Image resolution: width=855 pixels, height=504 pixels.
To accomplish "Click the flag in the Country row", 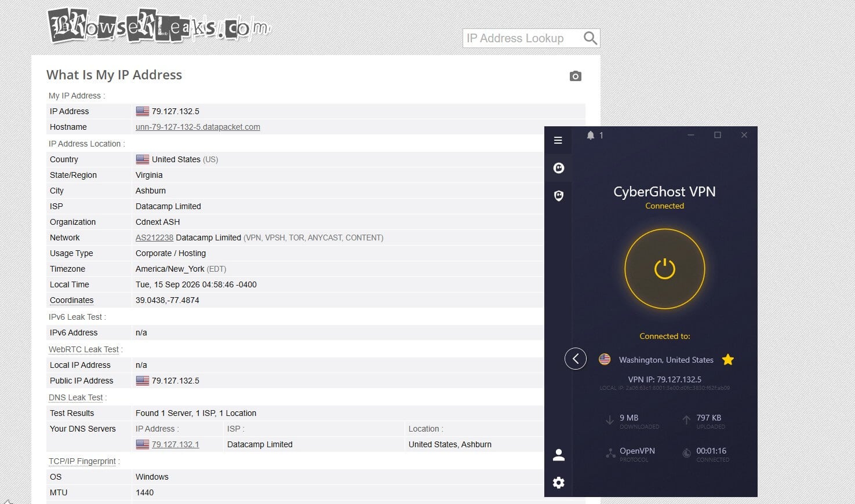I will (x=143, y=159).
